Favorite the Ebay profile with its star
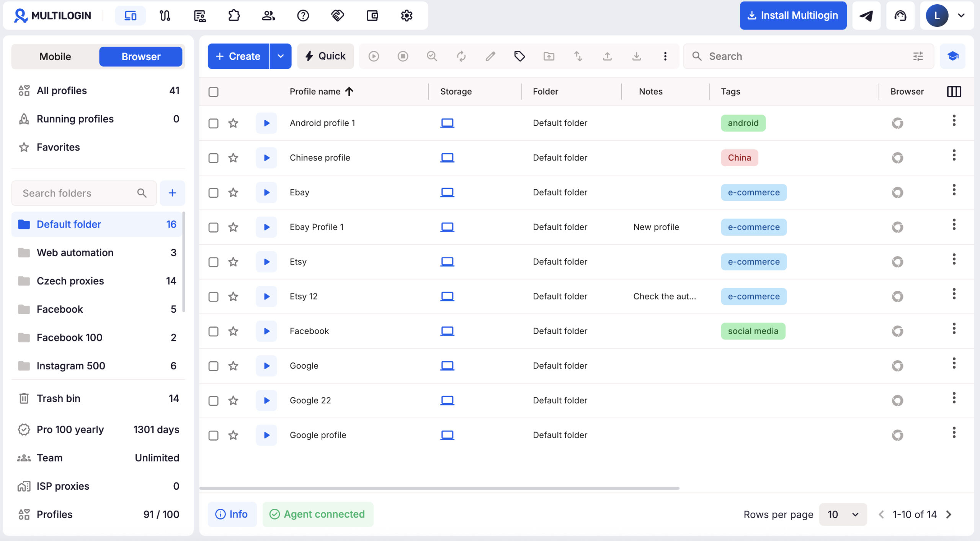Screen dimensions: 980x541 click(x=233, y=192)
